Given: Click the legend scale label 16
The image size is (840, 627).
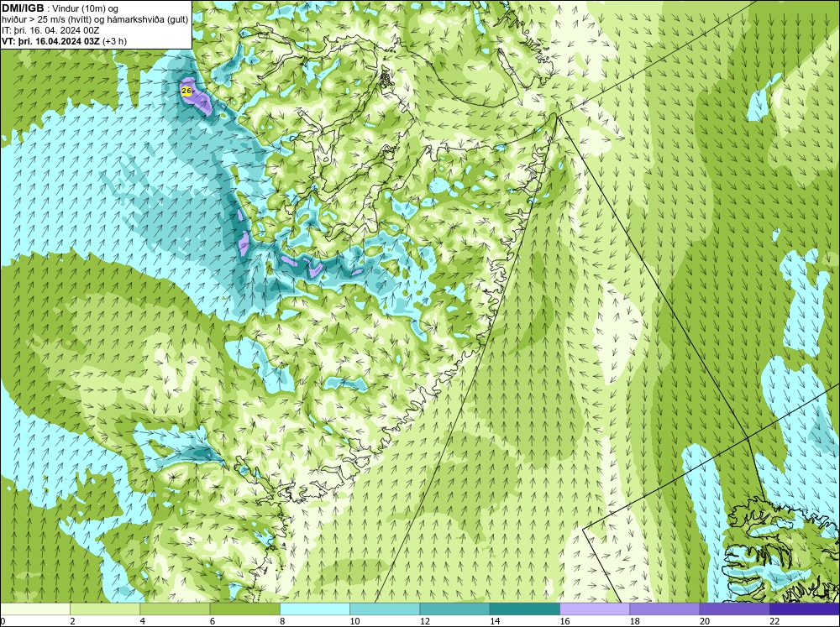Looking at the screenshot, I should click(x=564, y=621).
